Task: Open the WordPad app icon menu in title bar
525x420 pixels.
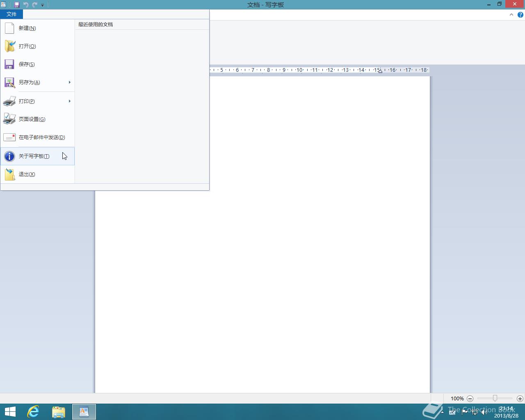Action: (x=3, y=5)
